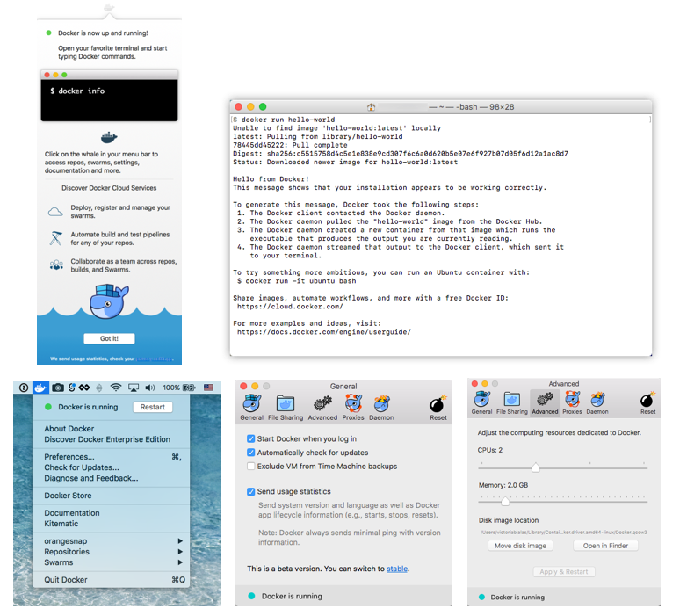Open Documentation from the Docker menu
687x616 pixels.
pos(112,512)
